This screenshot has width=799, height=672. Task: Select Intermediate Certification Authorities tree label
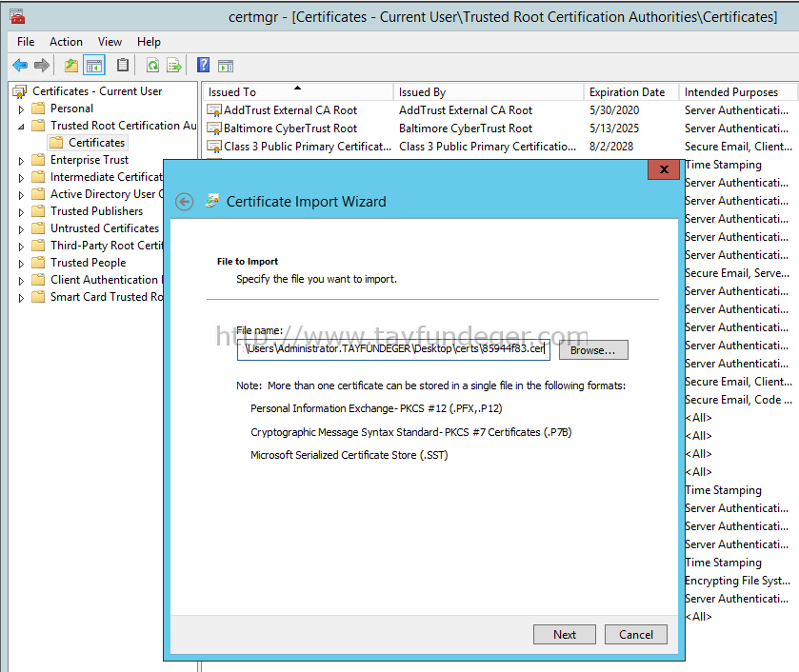(107, 177)
